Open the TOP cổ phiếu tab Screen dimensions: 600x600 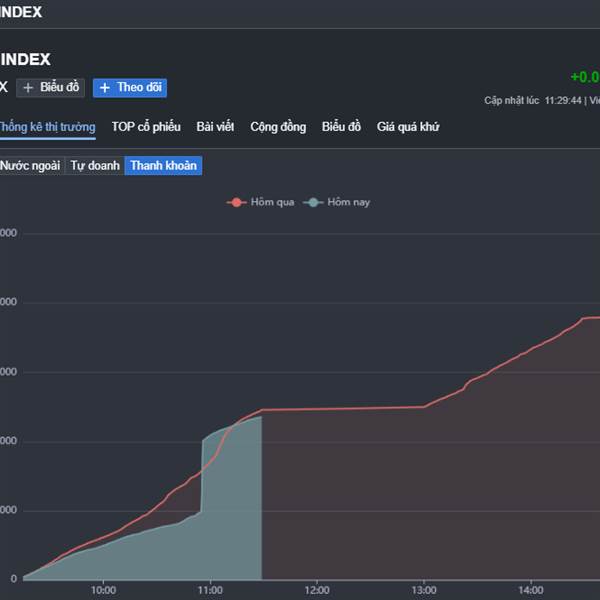[x=146, y=127]
